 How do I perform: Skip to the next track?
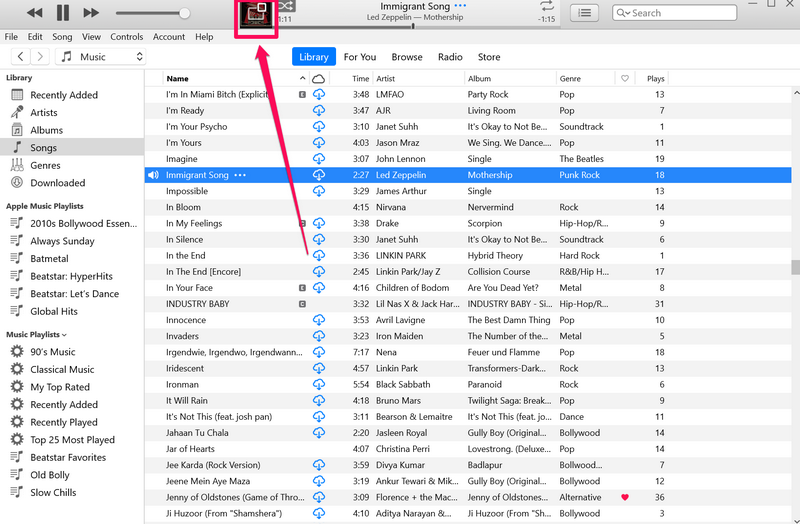(91, 13)
